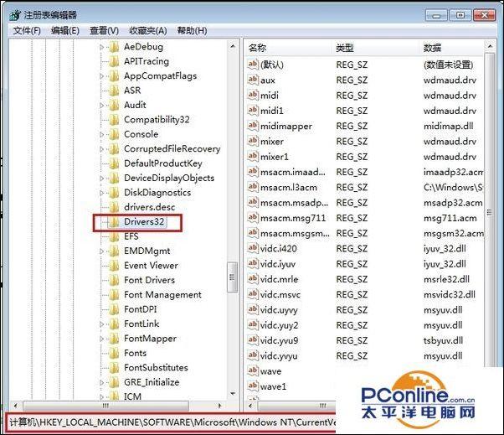The image size is (504, 435).
Task: Expand the DeviceDisplayObjects node
Action: click(101, 179)
